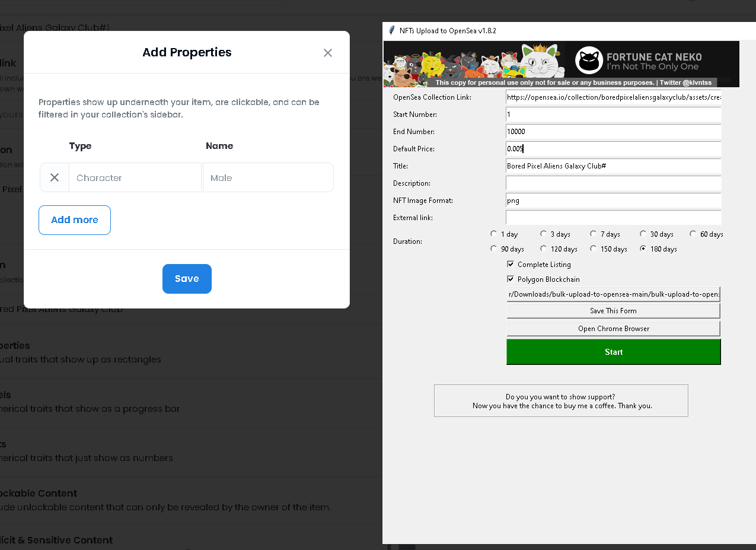
Task: Select the 30 days duration option
Action: click(x=643, y=233)
